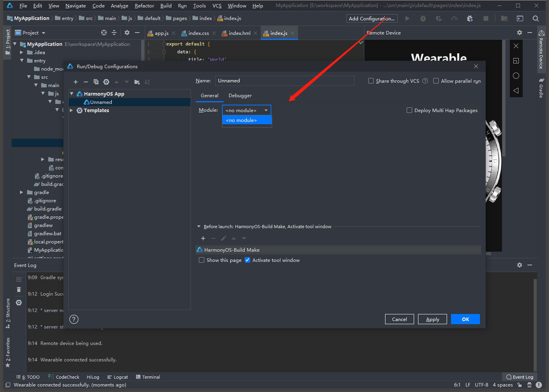The image size is (549, 392).
Task: Open the Project view dropdown arrow
Action: pyautogui.click(x=44, y=33)
